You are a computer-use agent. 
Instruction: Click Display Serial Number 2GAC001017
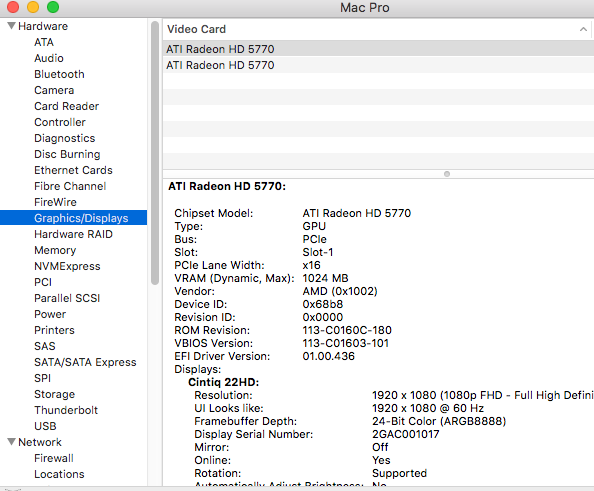click(x=406, y=434)
